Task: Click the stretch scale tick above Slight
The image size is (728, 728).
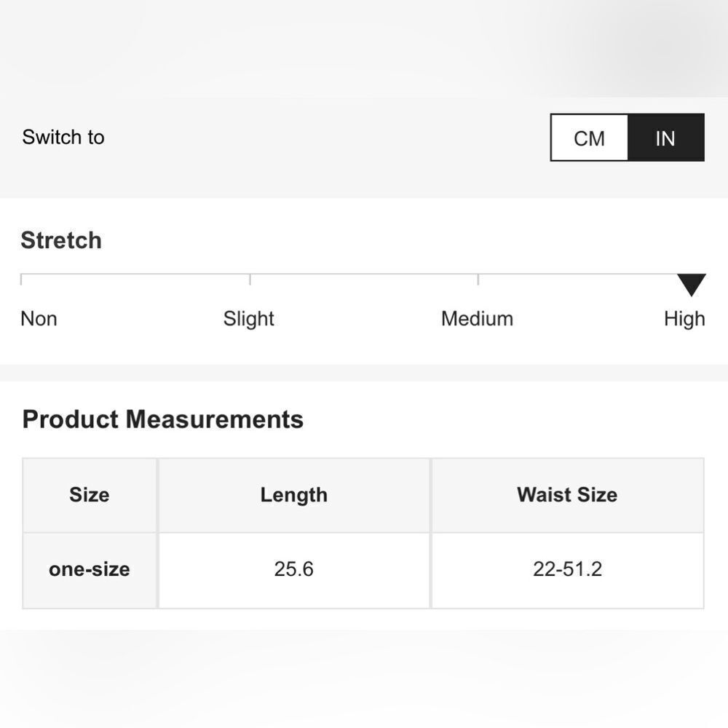Action: 250,279
